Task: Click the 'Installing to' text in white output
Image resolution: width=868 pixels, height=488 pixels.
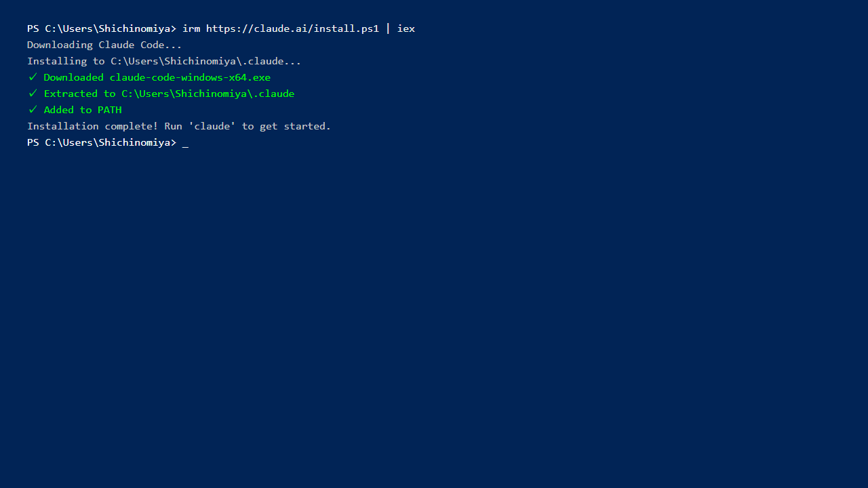Action: (x=66, y=61)
